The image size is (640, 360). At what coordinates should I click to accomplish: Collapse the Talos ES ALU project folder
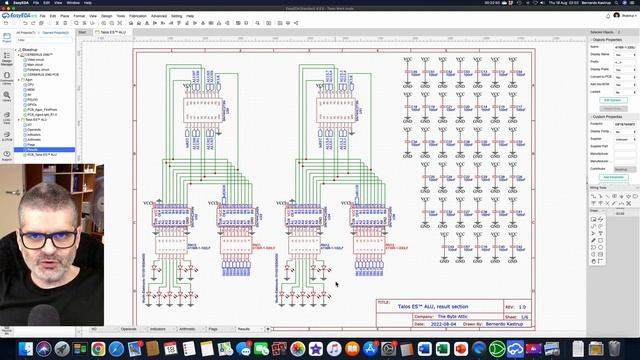(x=18, y=120)
